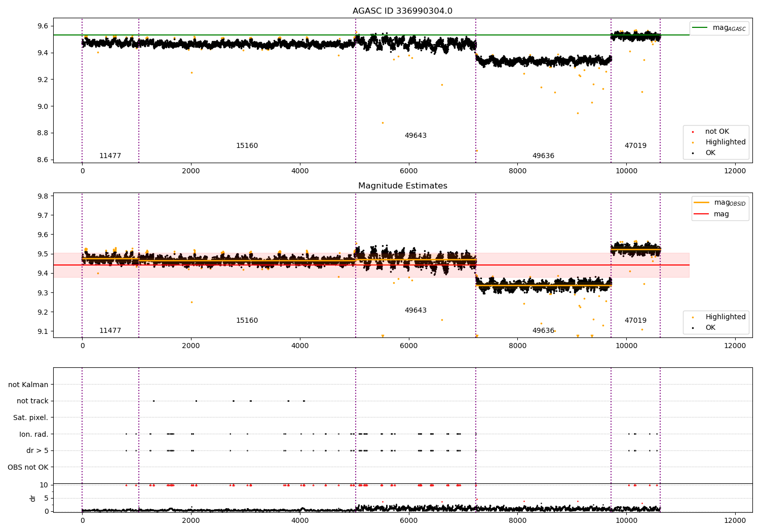The width and height of the screenshot is (760, 532).
Task: Click the 'OBS not OK' row label
Action: click(28, 467)
